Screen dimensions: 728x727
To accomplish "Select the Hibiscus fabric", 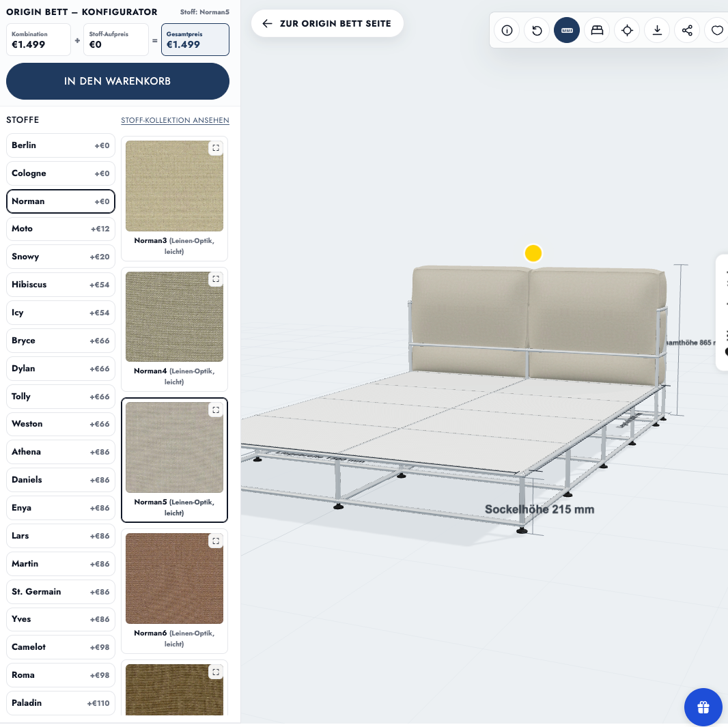I will (61, 285).
